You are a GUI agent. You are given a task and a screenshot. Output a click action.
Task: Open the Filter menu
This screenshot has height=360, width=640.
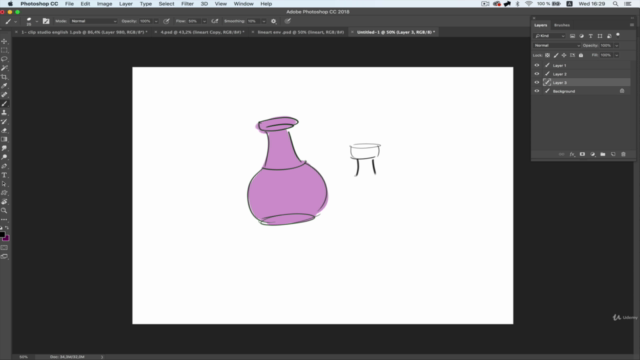(187, 4)
